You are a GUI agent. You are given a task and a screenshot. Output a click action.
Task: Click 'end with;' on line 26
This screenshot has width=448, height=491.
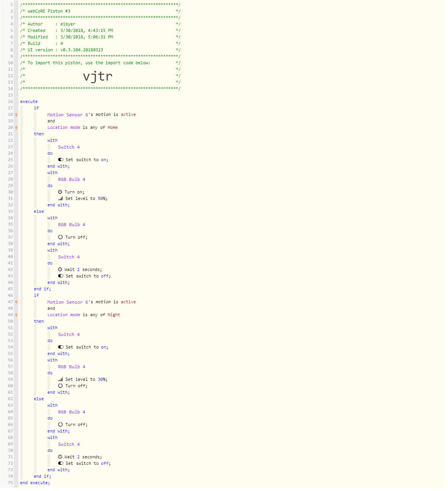pyautogui.click(x=59, y=166)
